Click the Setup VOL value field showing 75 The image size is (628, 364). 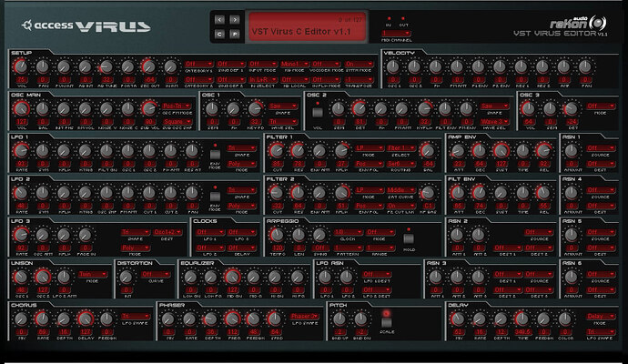(21, 80)
